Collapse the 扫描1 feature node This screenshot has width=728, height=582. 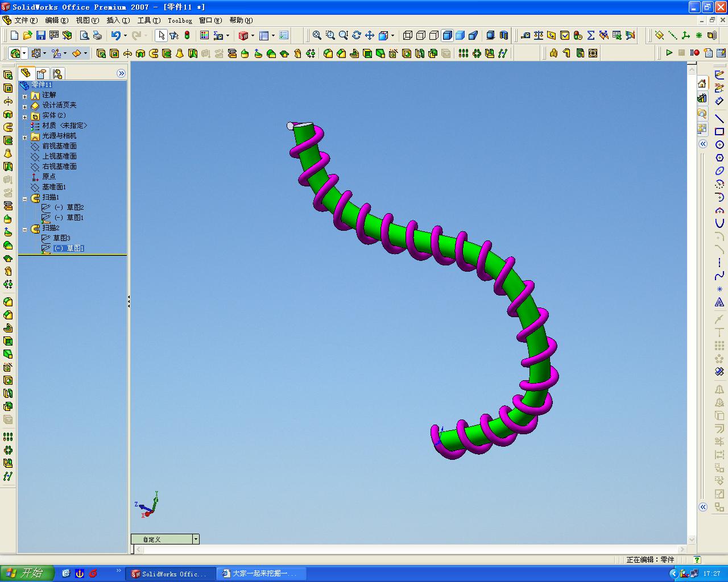(24, 198)
